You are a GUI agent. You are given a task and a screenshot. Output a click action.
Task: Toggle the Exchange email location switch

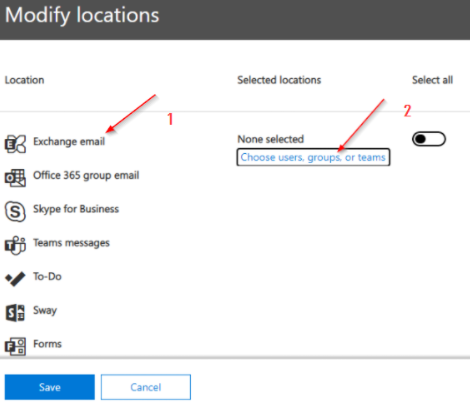click(429, 139)
